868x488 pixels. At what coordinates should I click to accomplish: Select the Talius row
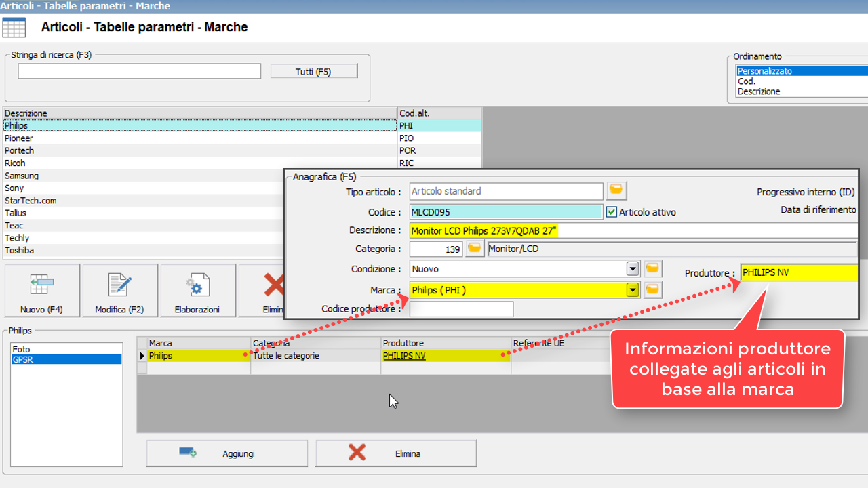[x=144, y=213]
